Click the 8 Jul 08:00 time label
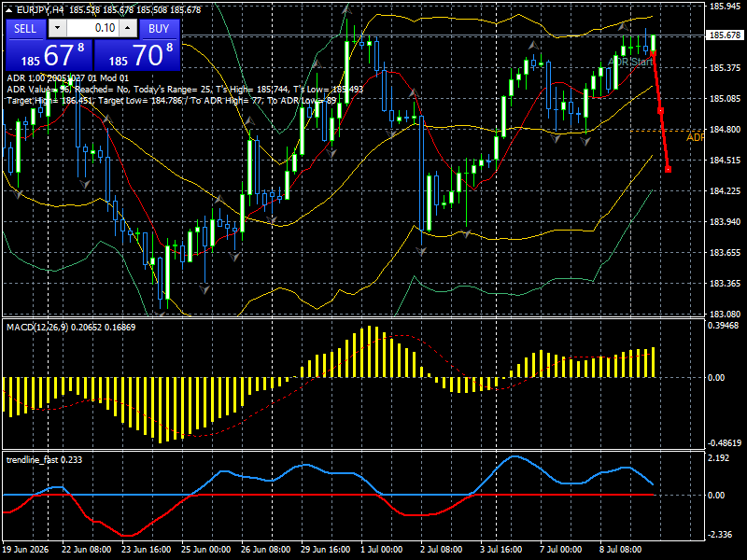The height and width of the screenshot is (560, 747). pos(621,549)
